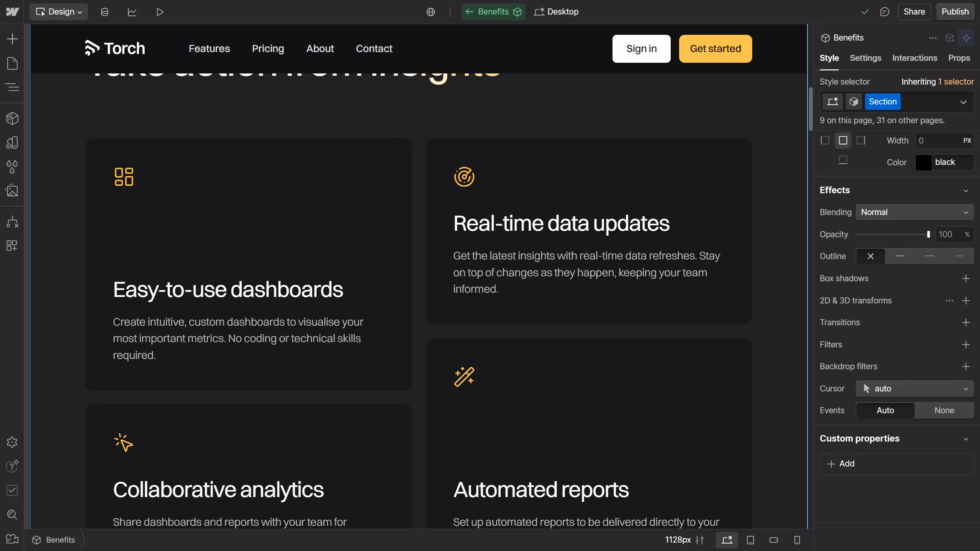Open the Interactions tab

tap(914, 58)
